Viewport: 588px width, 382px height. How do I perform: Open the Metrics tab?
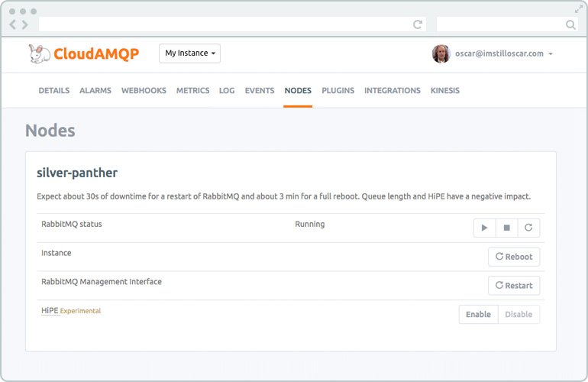point(192,90)
